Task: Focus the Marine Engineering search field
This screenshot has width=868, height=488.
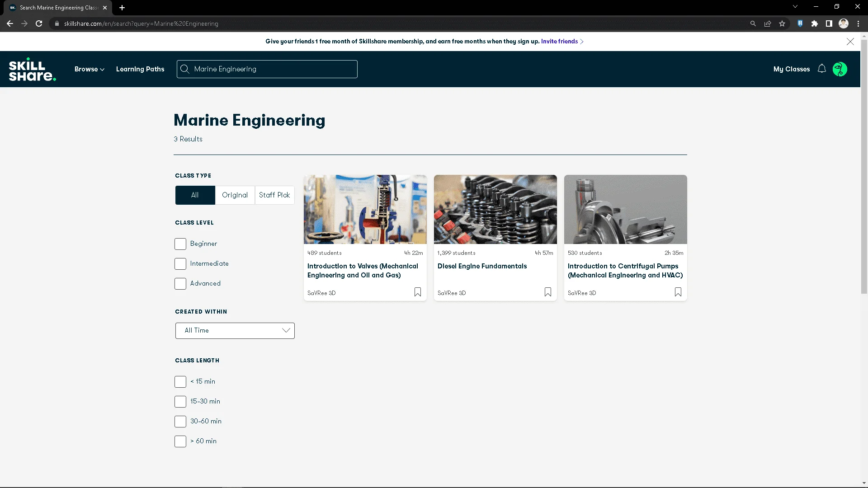Action: [267, 69]
